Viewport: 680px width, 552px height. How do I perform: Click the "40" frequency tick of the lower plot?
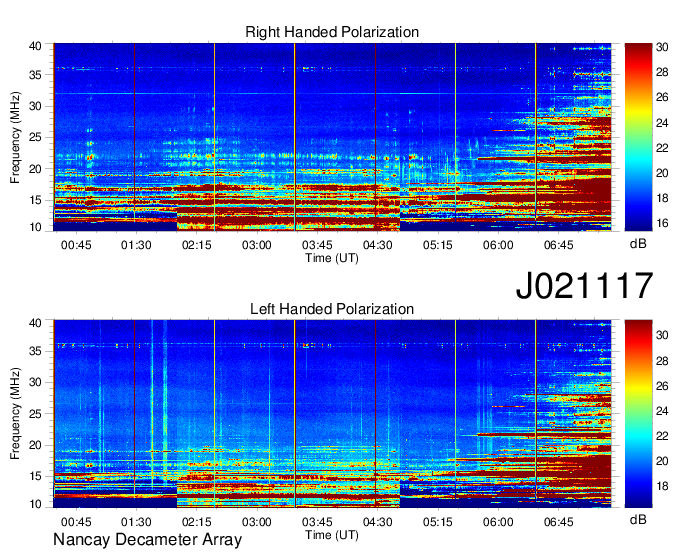click(x=35, y=323)
